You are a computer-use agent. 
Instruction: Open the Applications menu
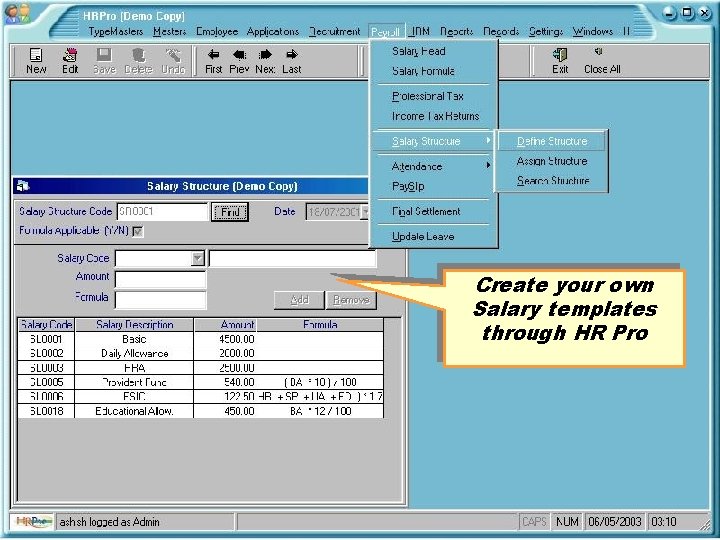(273, 32)
